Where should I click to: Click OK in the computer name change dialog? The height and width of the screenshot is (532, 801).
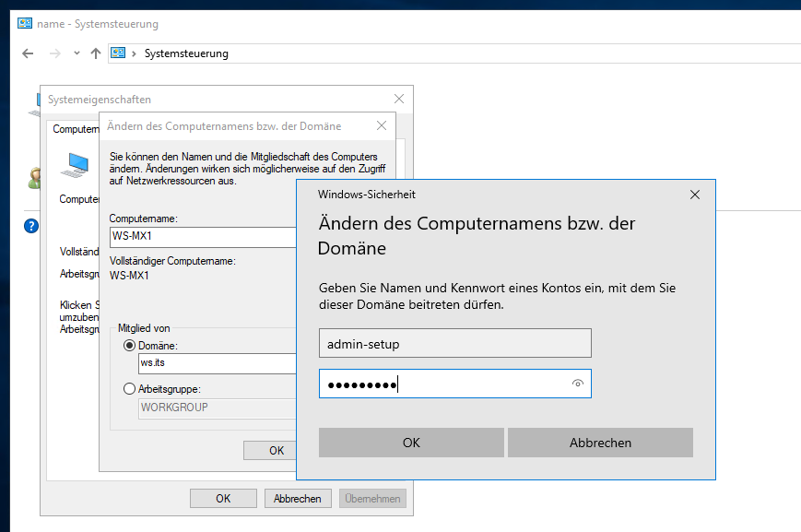(x=270, y=450)
